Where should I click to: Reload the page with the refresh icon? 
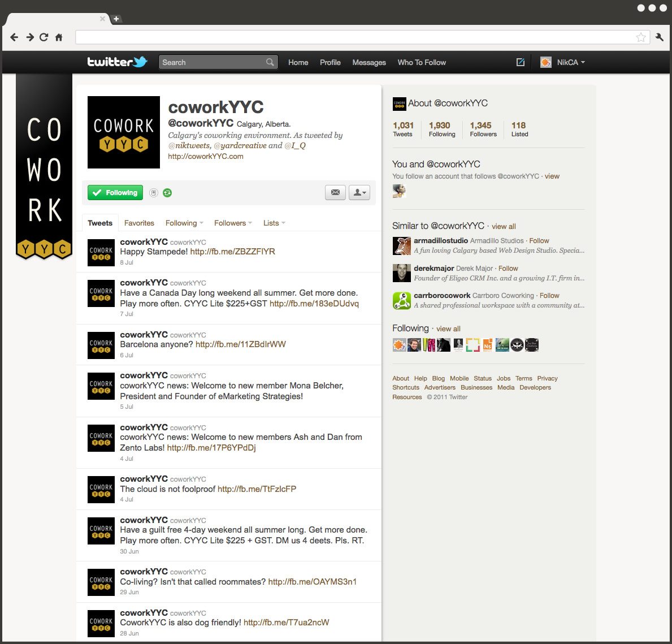coord(44,37)
